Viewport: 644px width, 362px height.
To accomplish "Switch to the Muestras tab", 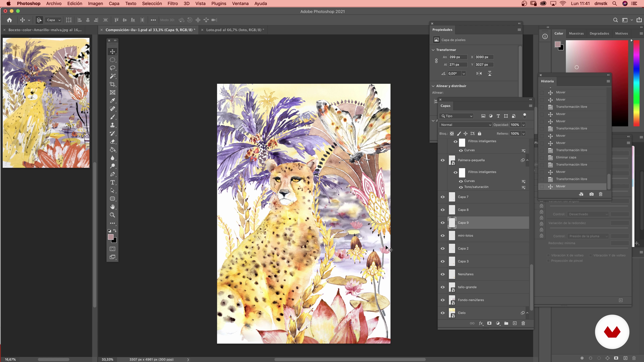I will point(576,33).
